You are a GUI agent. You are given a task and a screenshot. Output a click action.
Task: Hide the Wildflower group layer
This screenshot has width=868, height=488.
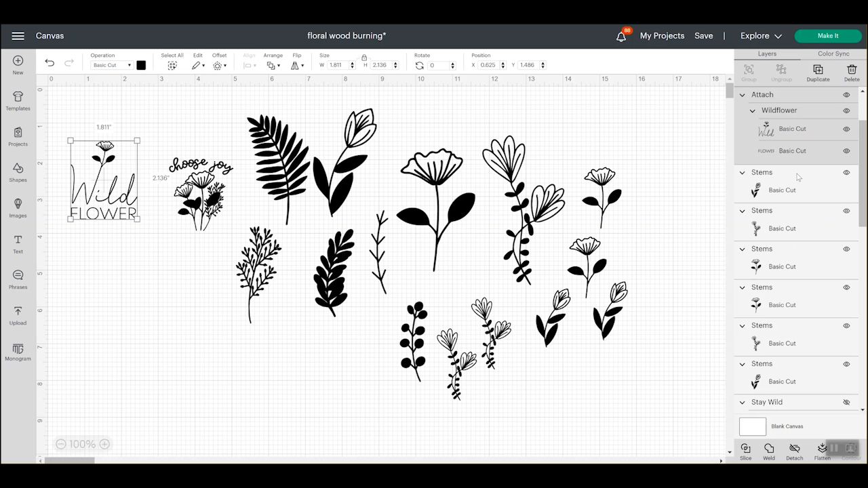[x=846, y=110]
